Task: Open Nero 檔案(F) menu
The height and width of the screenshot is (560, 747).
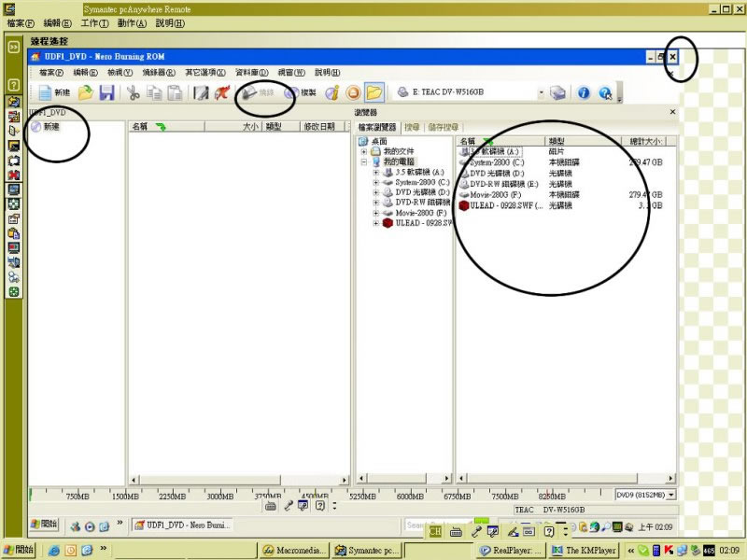Action: click(51, 73)
